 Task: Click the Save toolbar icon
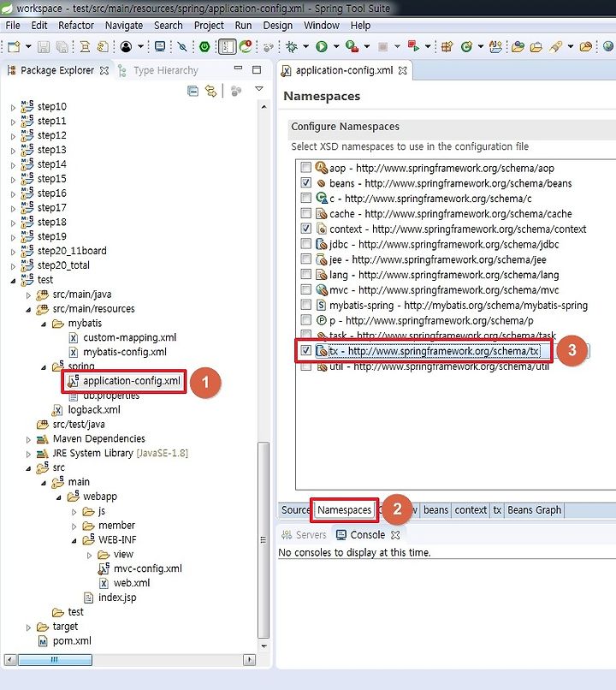pos(43,46)
